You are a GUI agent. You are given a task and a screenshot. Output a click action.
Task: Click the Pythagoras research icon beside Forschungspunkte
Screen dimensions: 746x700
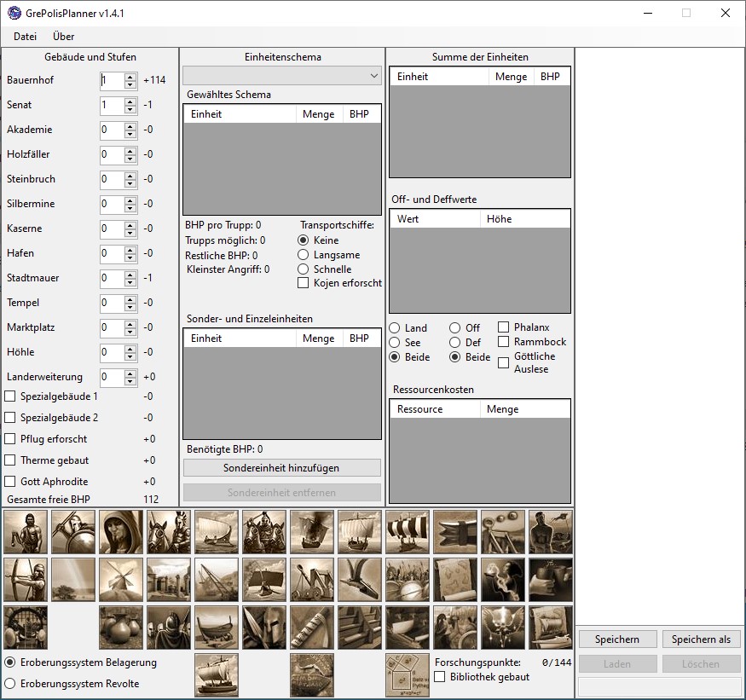coord(408,674)
